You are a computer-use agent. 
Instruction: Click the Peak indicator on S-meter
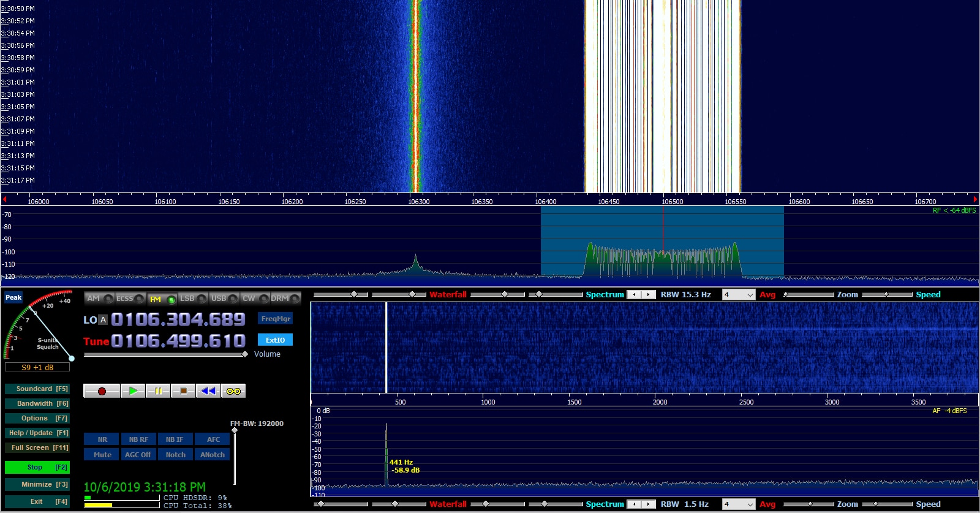click(13, 298)
